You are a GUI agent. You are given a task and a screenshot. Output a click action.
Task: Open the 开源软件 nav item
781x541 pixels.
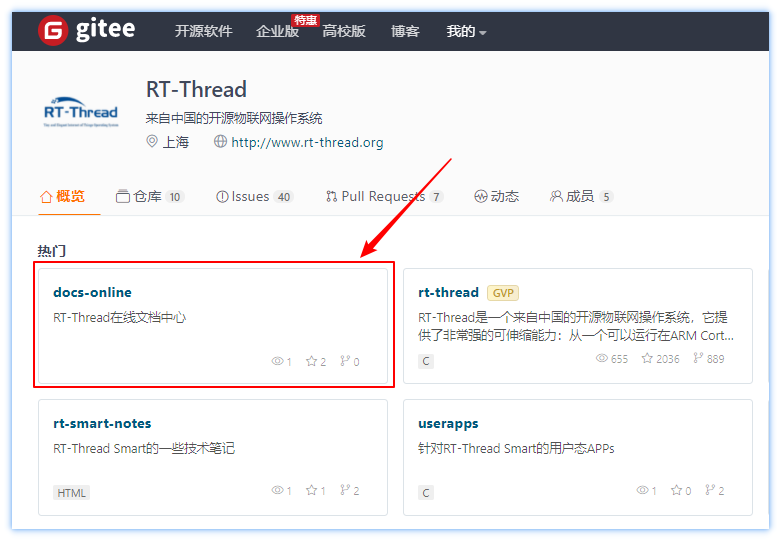[203, 31]
